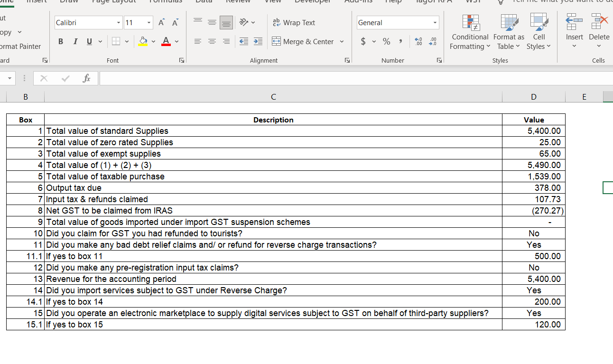Decrease the font size
This screenshot has width=613, height=364.
click(x=175, y=23)
